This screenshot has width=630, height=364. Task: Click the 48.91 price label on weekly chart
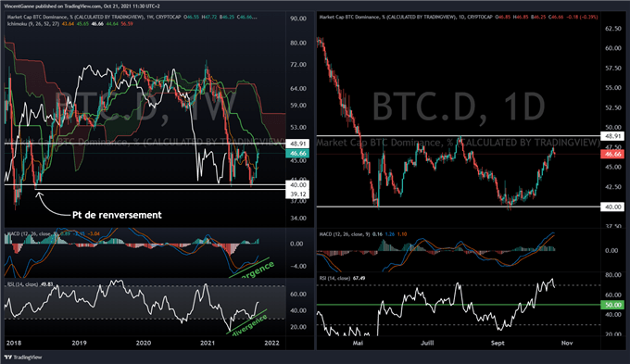tap(297, 144)
